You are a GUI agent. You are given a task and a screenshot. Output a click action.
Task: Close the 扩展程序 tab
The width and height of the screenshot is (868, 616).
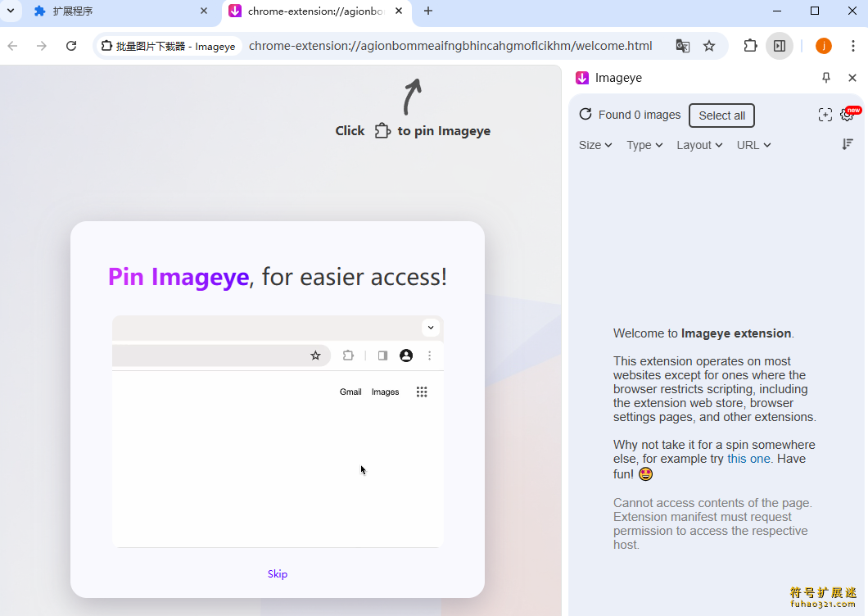204,11
